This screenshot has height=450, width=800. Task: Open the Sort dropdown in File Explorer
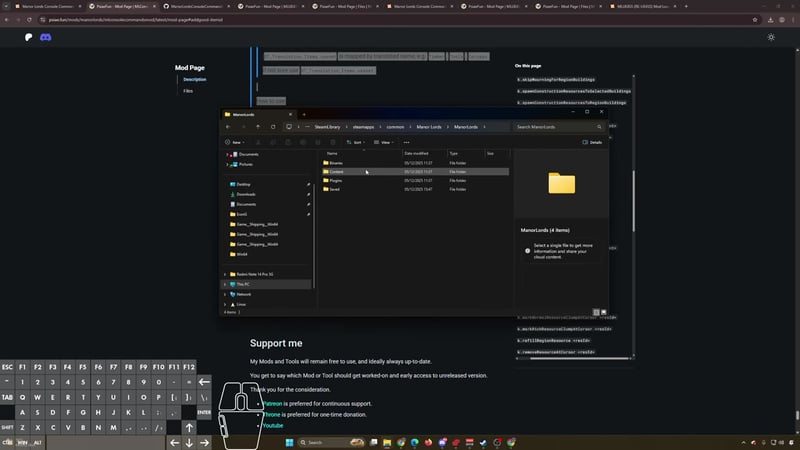[356, 142]
